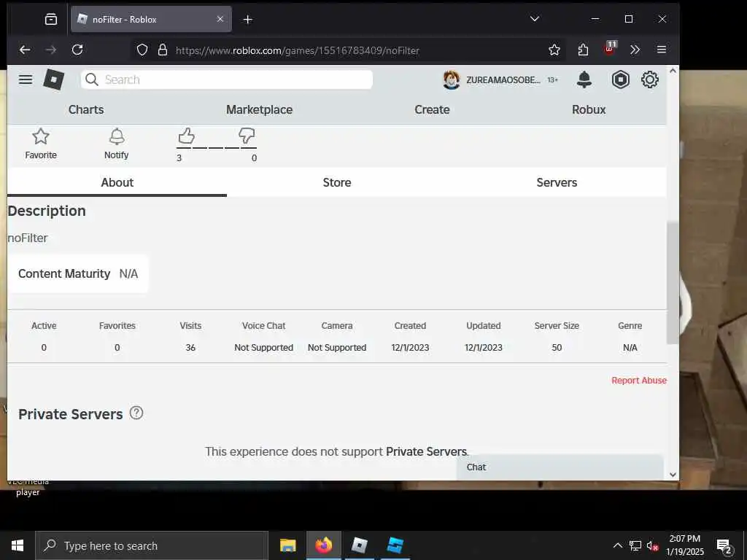Click the Report Abuse link
Viewport: 747px width, 560px height.
(x=639, y=381)
